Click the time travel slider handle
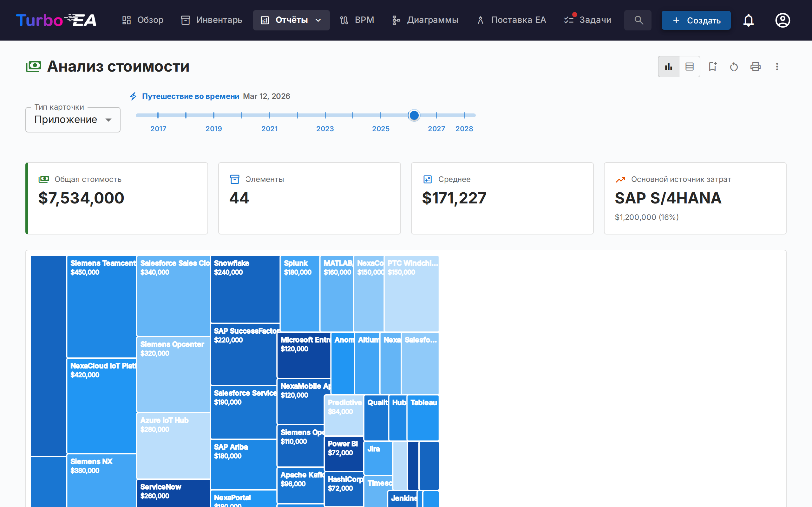Screen dimensions: 812x507 pos(414,115)
